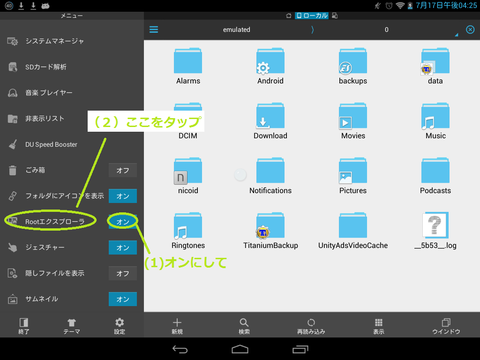
Task: Tap the home tab icon beside ローカル
Action: point(288,16)
